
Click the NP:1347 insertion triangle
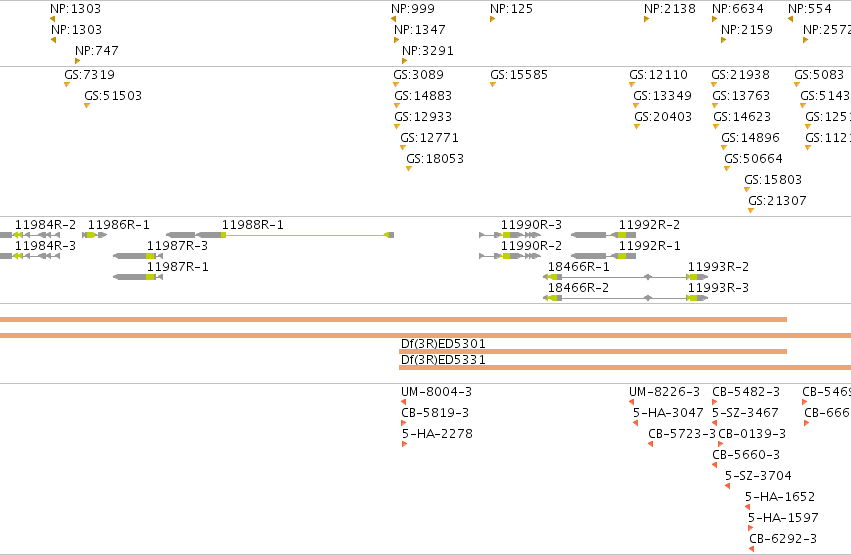pos(396,40)
